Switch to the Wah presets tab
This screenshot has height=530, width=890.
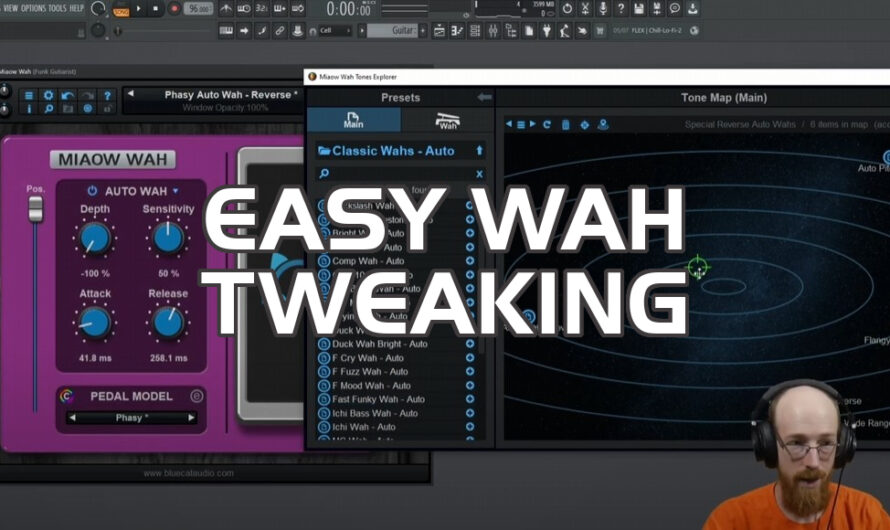coord(447,120)
